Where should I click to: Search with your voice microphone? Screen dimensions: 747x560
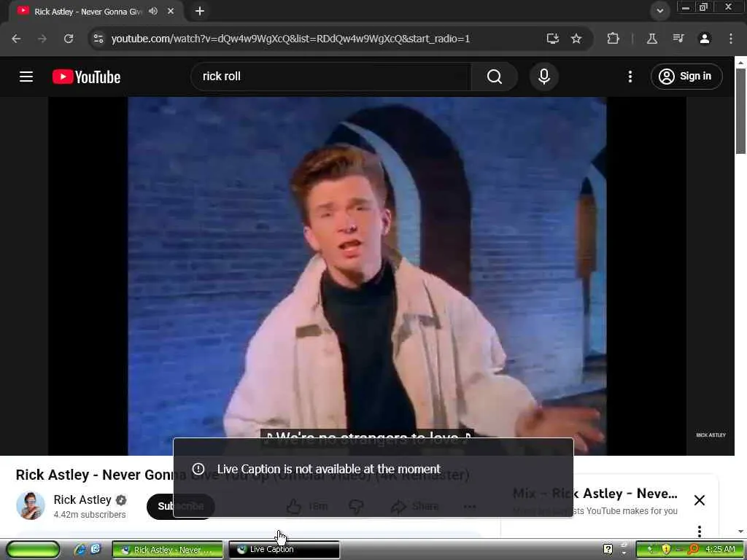coord(544,76)
